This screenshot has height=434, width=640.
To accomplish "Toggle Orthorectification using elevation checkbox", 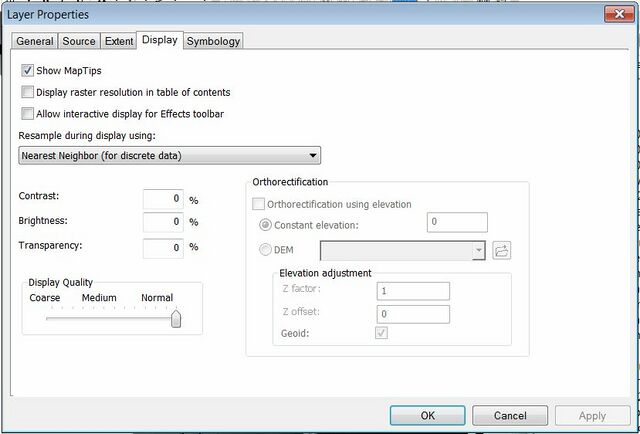I will [259, 204].
